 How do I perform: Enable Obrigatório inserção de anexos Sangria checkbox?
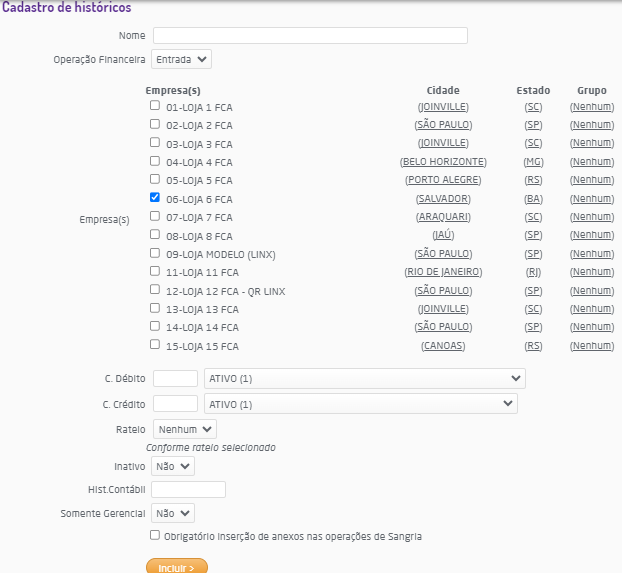click(155, 536)
